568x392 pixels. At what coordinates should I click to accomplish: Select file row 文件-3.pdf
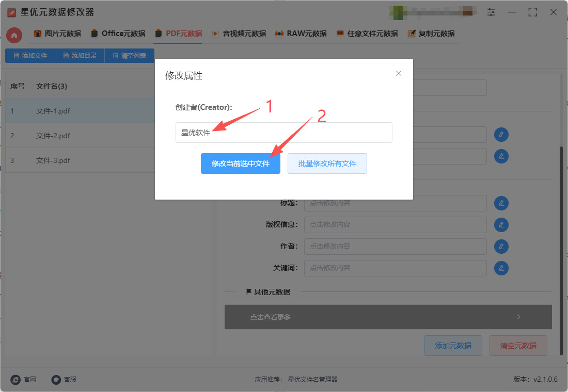click(x=80, y=160)
